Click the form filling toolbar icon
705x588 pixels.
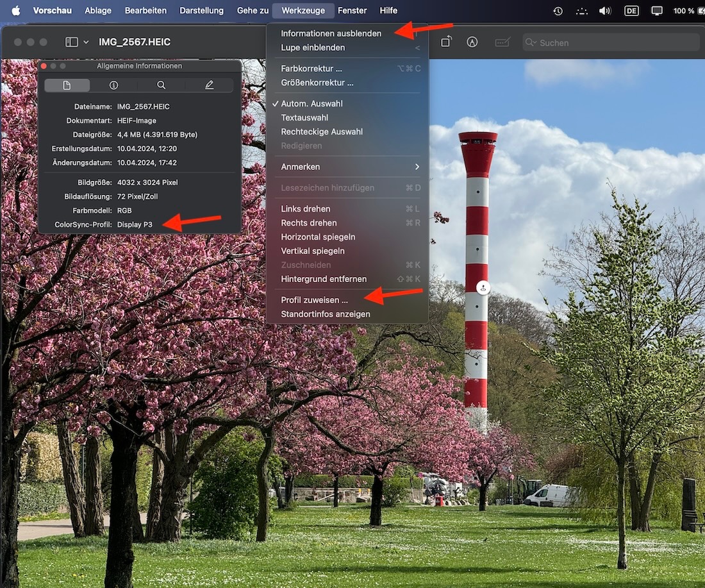[x=502, y=42]
